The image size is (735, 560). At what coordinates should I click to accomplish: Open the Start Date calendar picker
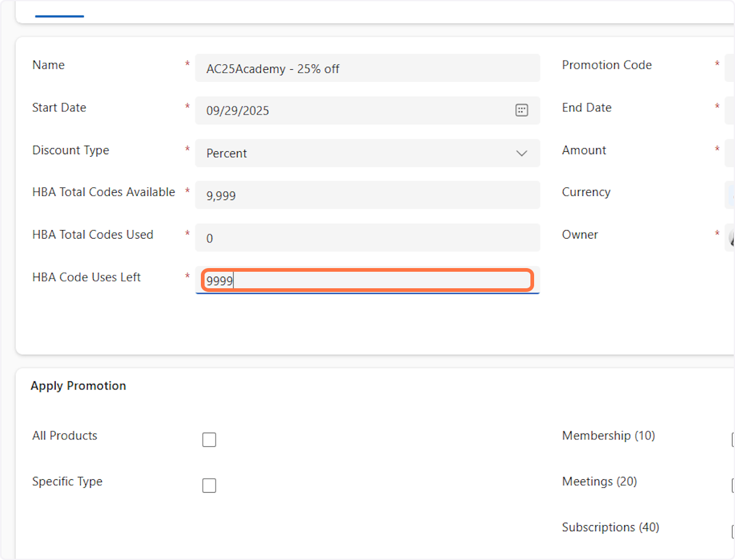pos(521,110)
